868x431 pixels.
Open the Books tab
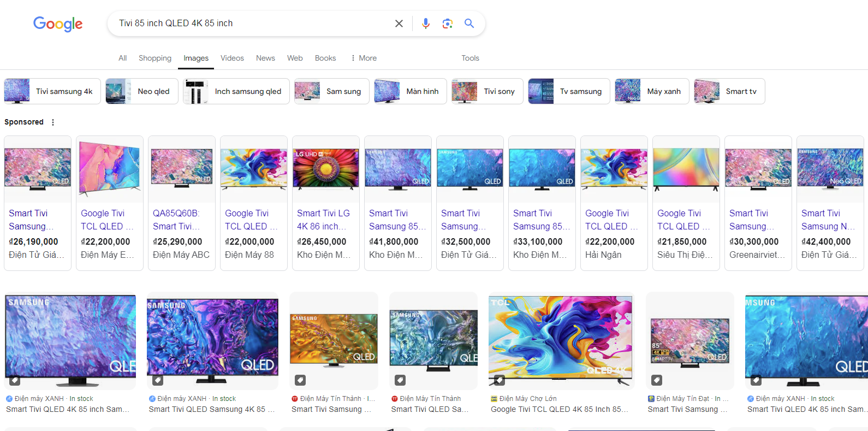coord(325,58)
